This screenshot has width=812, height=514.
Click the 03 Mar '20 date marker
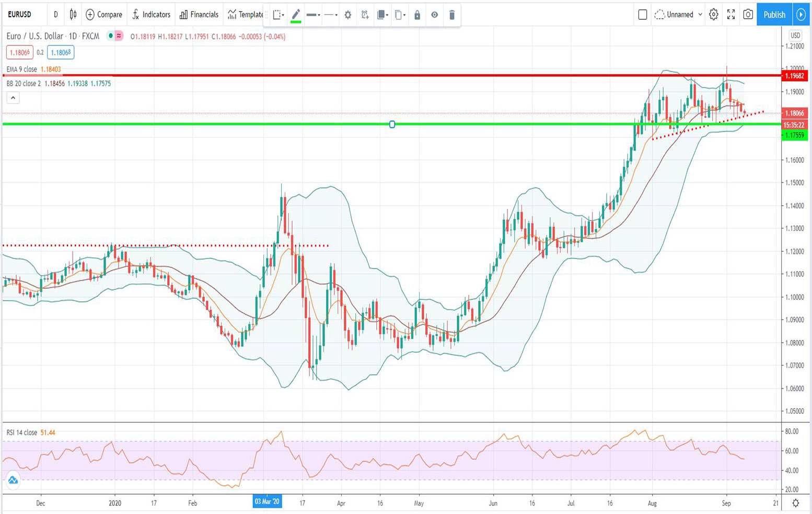[267, 501]
